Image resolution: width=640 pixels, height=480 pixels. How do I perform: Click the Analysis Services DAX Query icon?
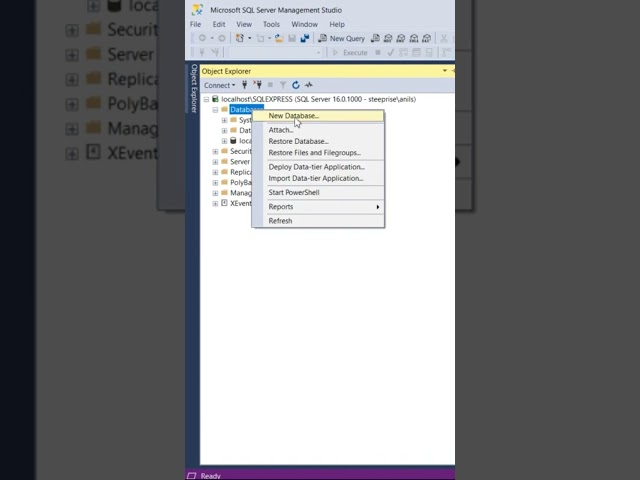click(x=427, y=38)
